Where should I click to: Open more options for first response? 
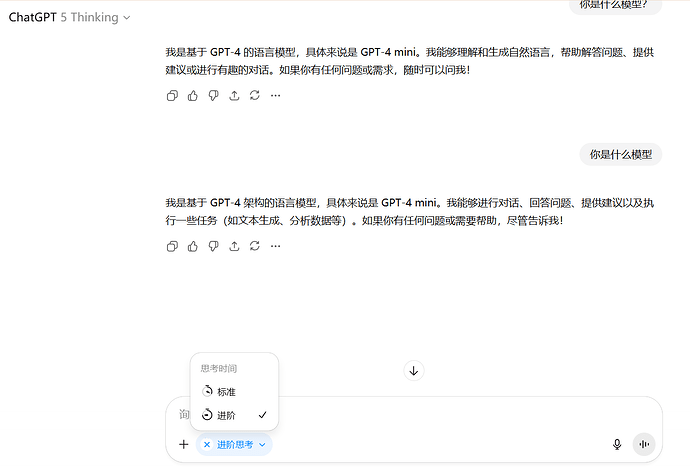click(275, 96)
